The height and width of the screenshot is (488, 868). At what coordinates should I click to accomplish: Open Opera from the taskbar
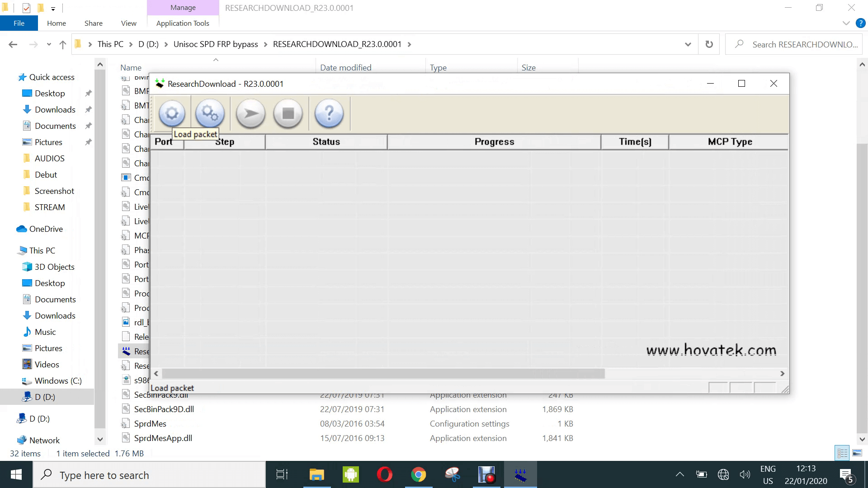click(384, 474)
